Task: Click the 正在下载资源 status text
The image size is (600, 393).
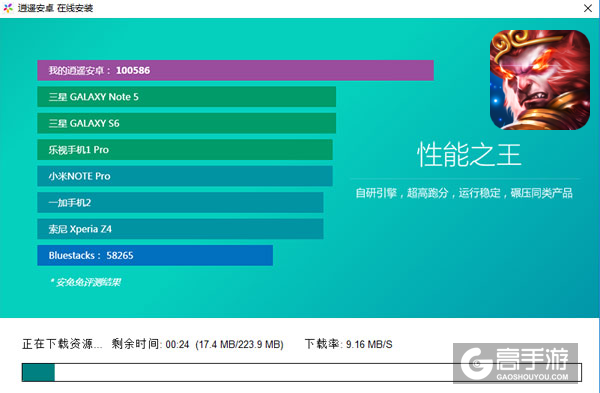Action: 62,344
